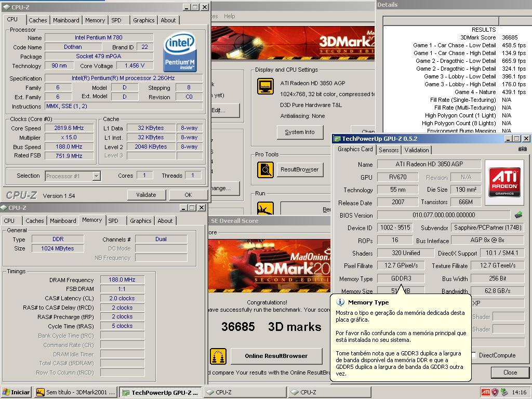Screen dimensions: 532x399
Task: Select the second CPU-Z taskbar item
Action: [x=329, y=393]
